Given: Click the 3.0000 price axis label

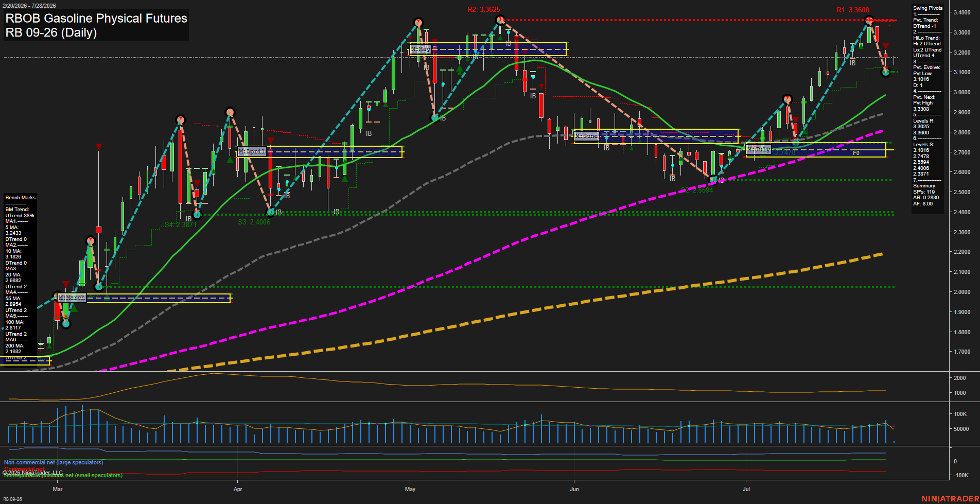Looking at the screenshot, I should [x=962, y=92].
